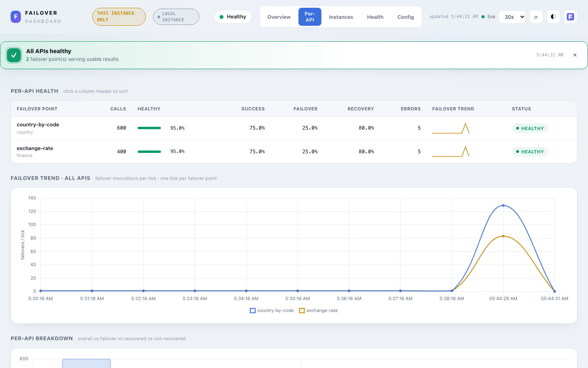Click the green checkmark icon in banner
This screenshot has height=368, width=588.
(14, 55)
